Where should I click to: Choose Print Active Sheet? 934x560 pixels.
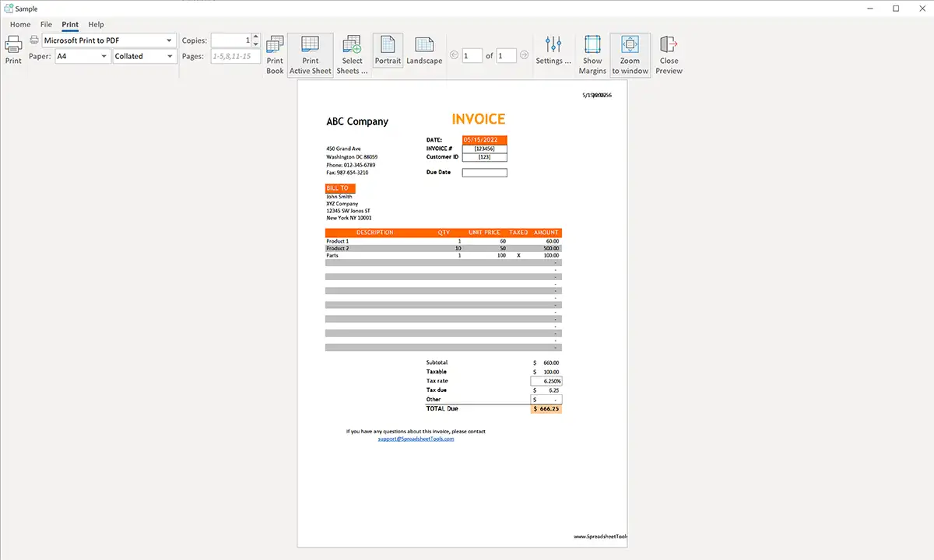[311, 54]
